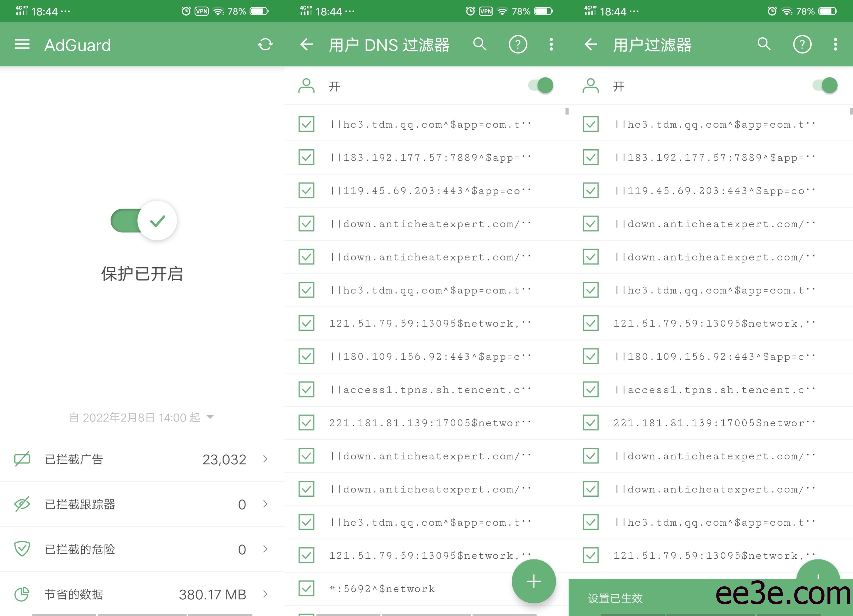
Task: Open search in 用户 DNS 过滤器 screen
Action: coord(479,44)
